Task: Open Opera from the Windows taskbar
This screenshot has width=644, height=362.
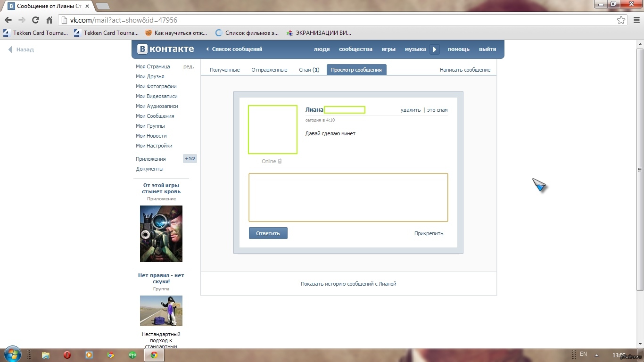Action: [67, 355]
